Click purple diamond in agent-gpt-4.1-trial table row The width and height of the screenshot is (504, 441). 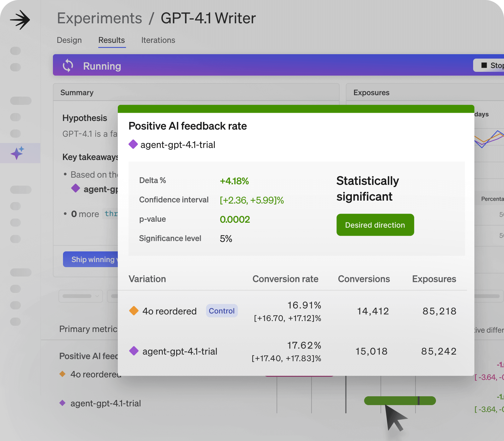click(x=134, y=351)
